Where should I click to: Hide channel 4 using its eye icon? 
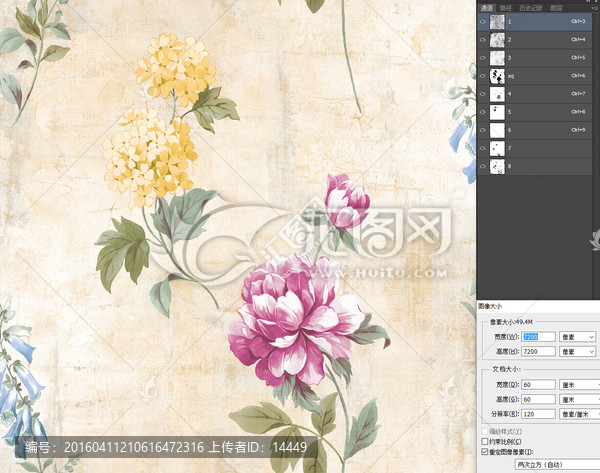(483, 94)
